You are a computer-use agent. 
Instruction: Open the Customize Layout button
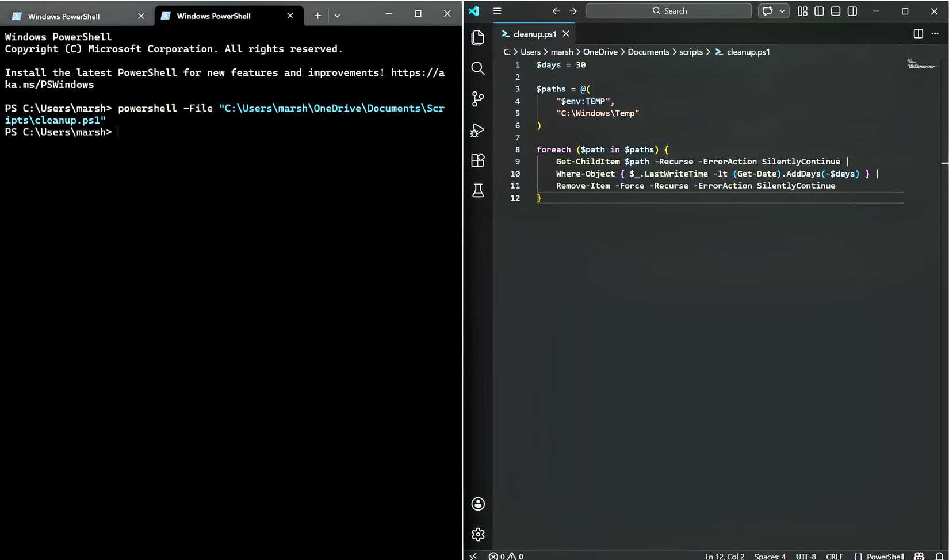[x=802, y=11]
